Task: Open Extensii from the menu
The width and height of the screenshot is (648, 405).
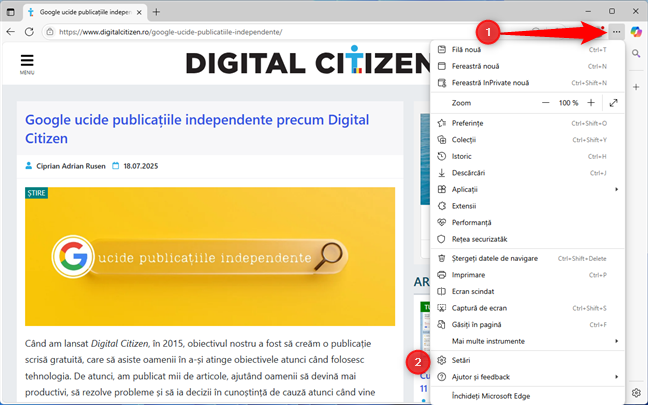Action: tap(527, 206)
